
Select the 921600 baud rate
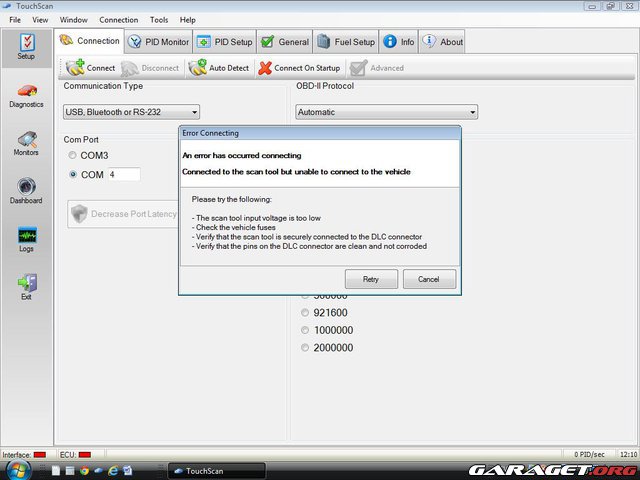(304, 313)
